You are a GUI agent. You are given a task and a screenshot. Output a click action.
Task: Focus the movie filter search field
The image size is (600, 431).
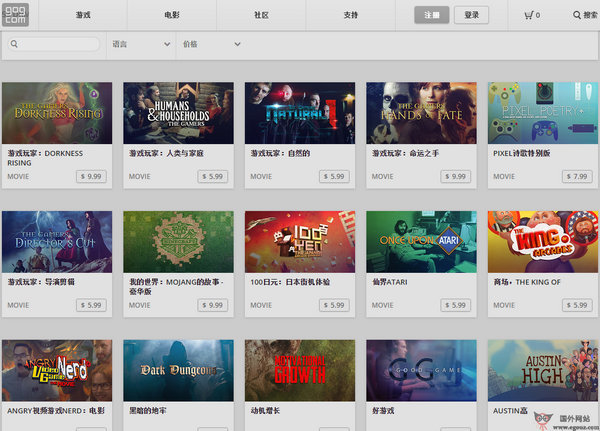coord(54,44)
